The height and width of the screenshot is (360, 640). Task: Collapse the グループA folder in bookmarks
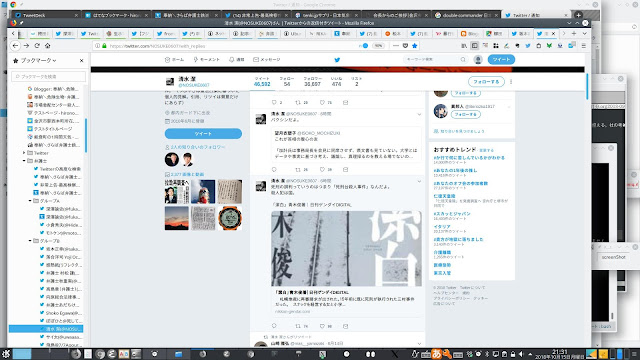[x=30, y=201]
